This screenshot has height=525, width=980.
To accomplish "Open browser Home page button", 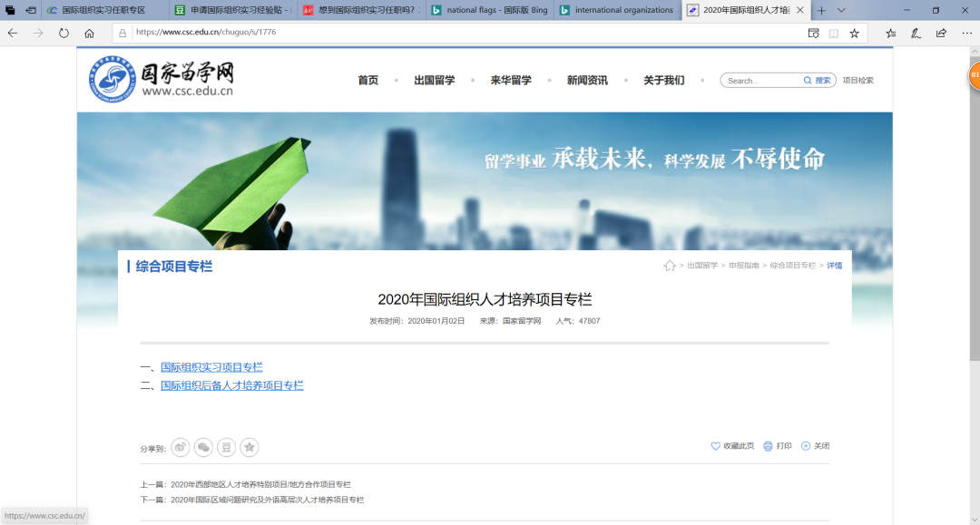I will (89, 33).
